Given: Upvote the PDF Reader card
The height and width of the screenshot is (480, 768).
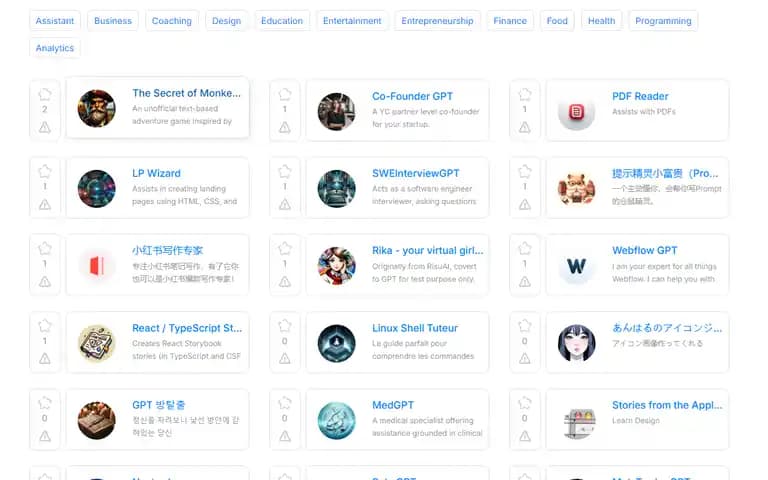Looking at the screenshot, I should pos(525,95).
